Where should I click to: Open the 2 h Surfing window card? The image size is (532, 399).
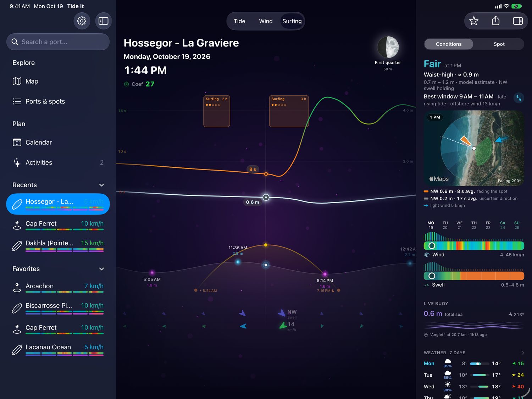pos(217,111)
